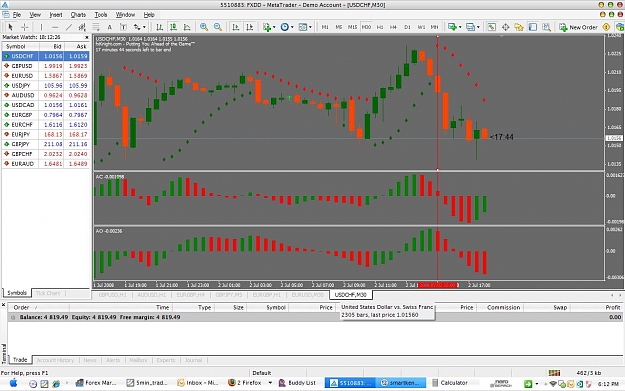Select EURUSD row in Market Watch

[45, 76]
